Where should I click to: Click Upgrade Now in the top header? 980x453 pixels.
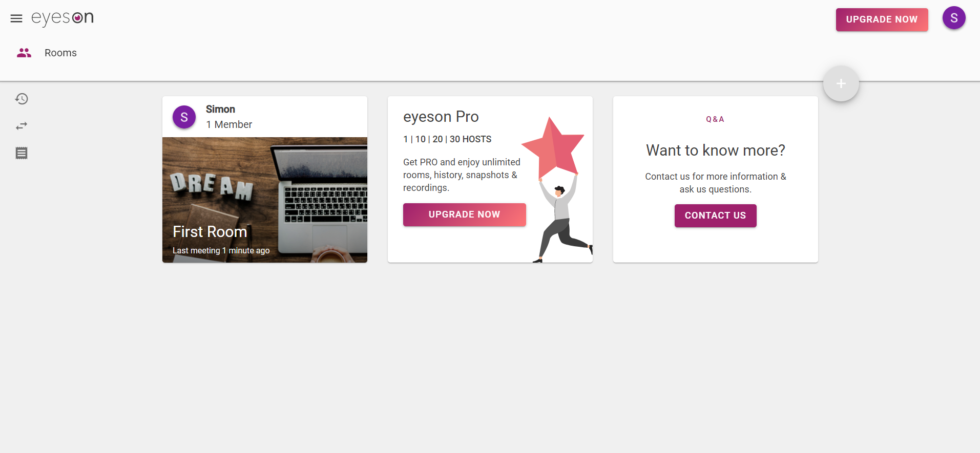tap(882, 19)
